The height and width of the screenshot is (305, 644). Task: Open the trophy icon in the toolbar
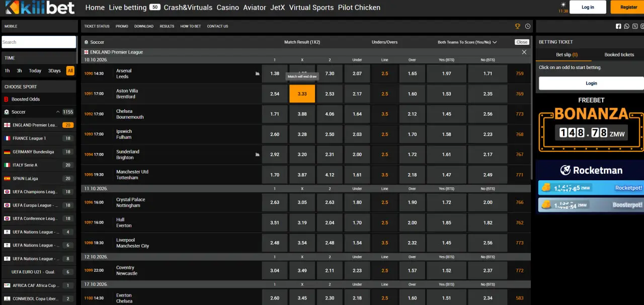tap(517, 26)
